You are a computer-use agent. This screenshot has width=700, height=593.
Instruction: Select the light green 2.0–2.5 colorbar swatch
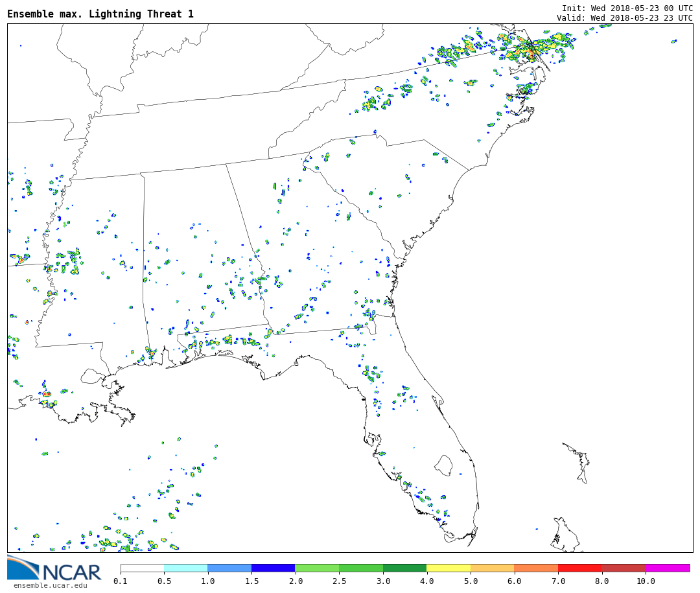pyautogui.click(x=316, y=568)
